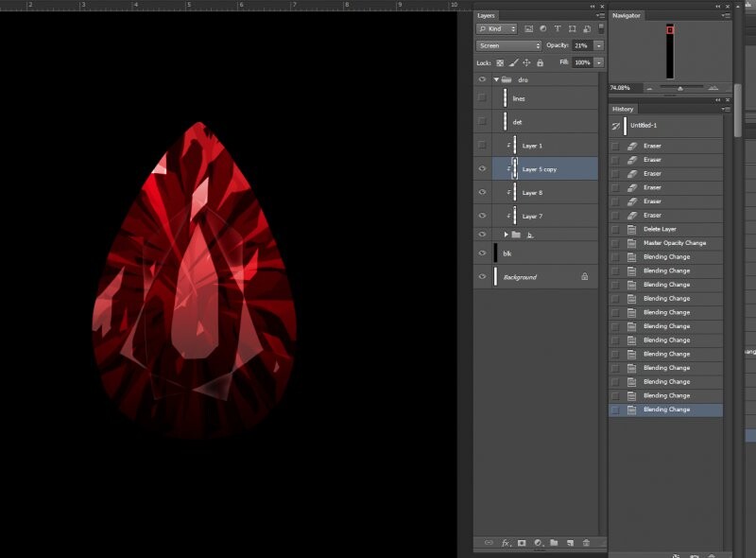The height and width of the screenshot is (558, 756).
Task: Collapse the drs layer group
Action: tap(496, 79)
